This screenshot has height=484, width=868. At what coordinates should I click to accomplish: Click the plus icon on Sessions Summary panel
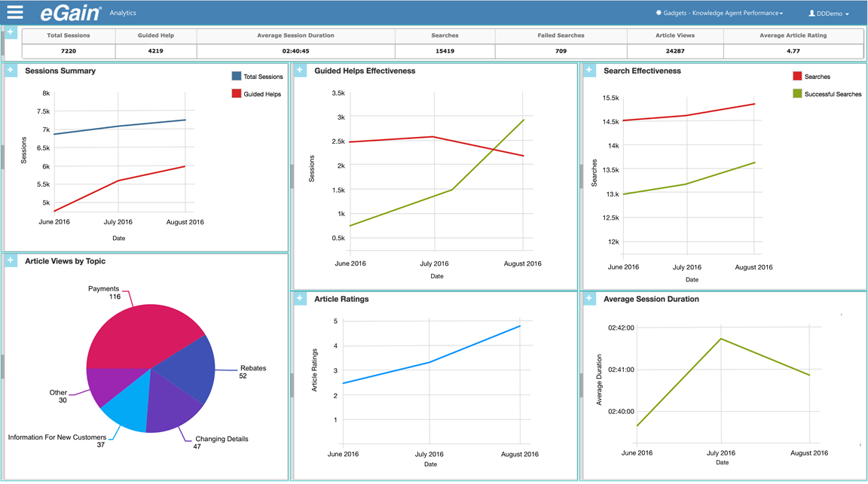coord(10,69)
